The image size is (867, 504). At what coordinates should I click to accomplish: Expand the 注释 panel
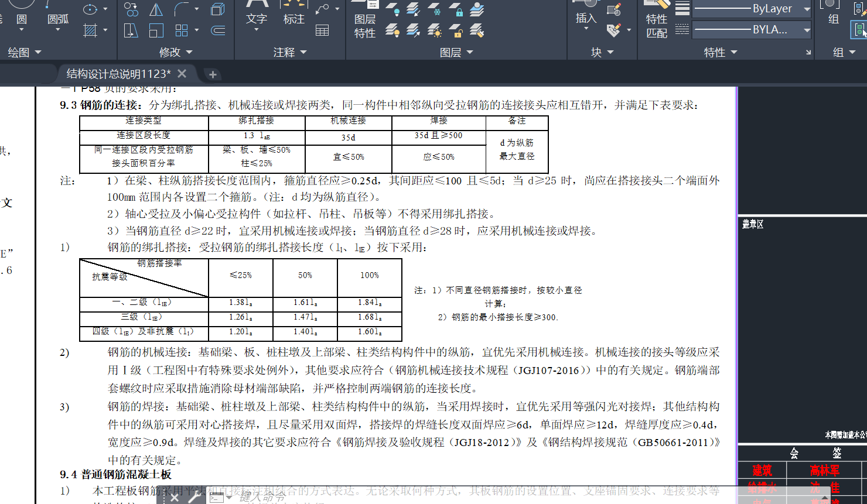click(x=290, y=53)
